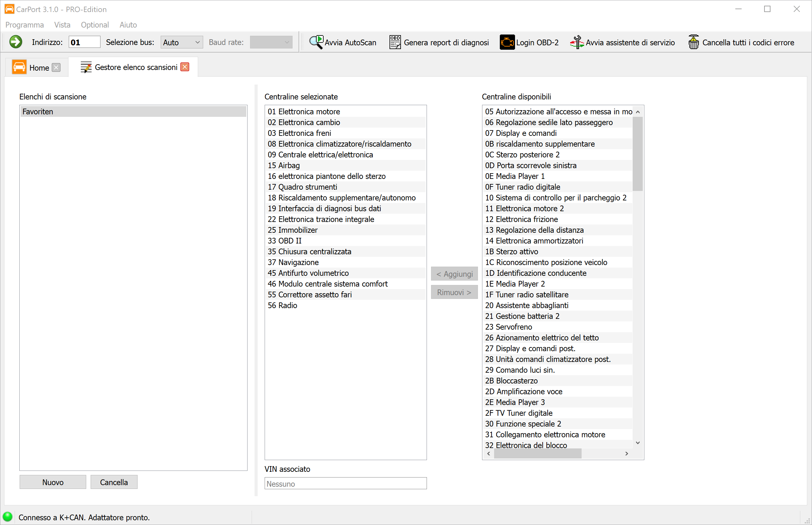Select 23 Servofreno in available list

508,326
